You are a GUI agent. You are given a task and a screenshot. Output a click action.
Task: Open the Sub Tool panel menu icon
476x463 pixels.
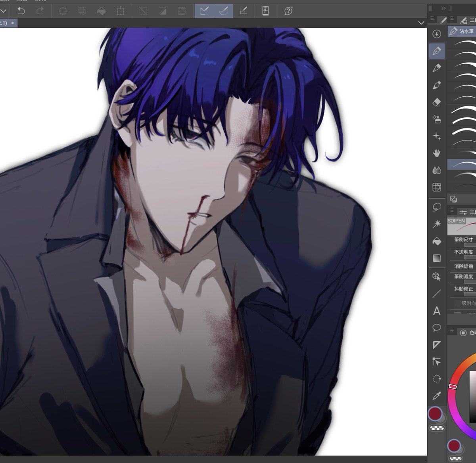[451, 18]
